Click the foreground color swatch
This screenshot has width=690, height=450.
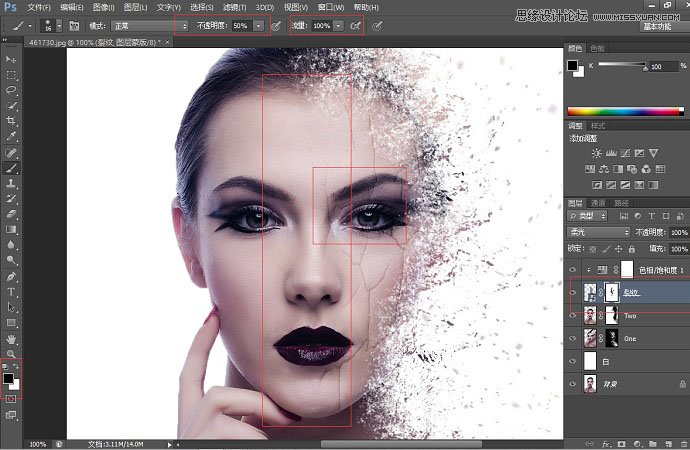[x=10, y=379]
